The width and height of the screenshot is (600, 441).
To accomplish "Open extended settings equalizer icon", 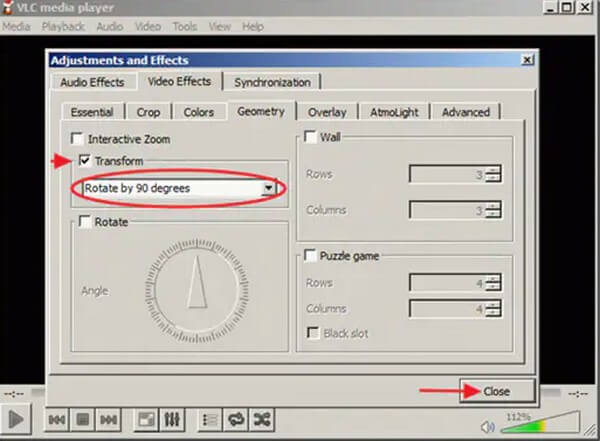I will tap(172, 420).
